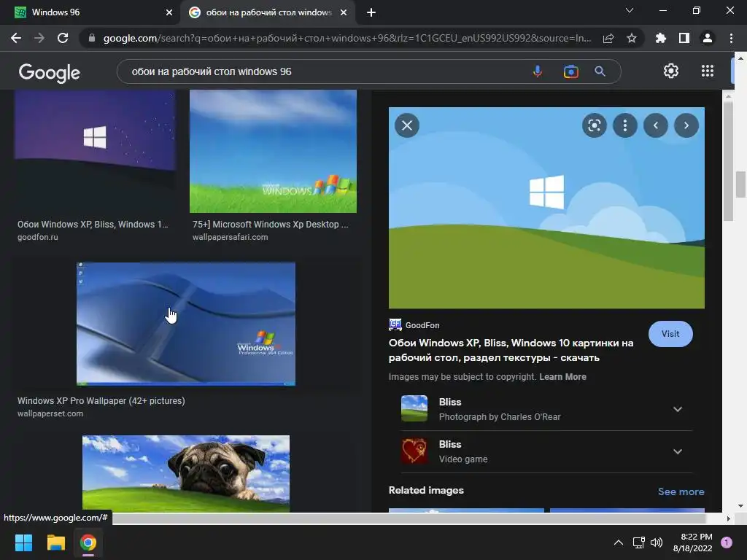747x560 pixels.
Task: Open goodfon.ru result source
Action: [38, 237]
